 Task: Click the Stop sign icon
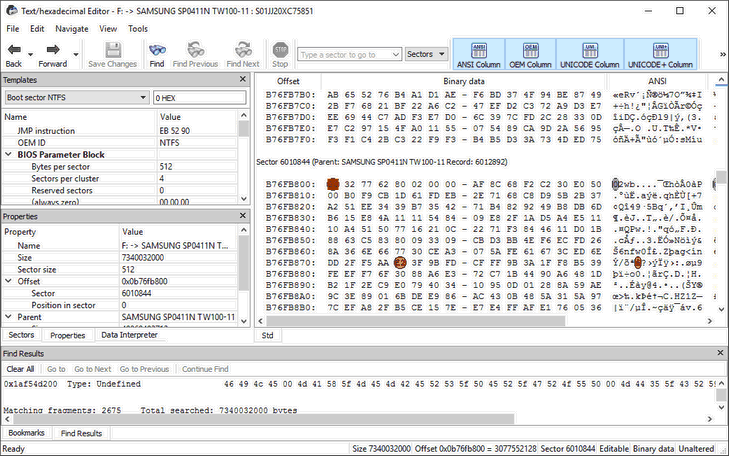pyautogui.click(x=280, y=49)
